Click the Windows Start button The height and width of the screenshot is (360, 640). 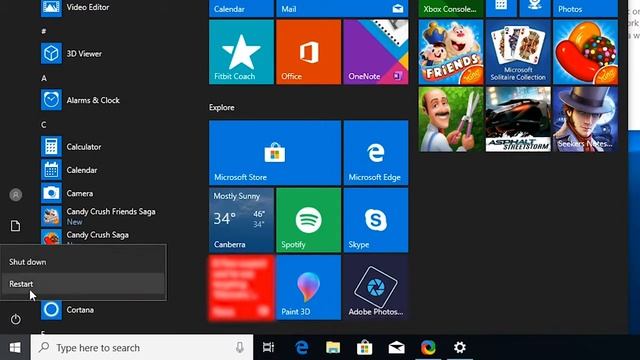tap(15, 348)
